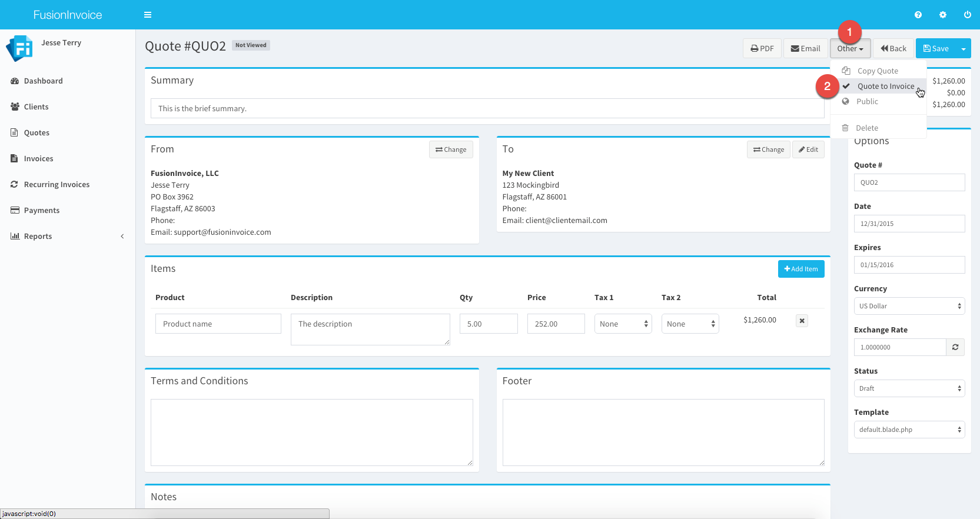This screenshot has height=519, width=980.
Task: Click the Quote to Invoice checkmark icon
Action: pos(846,86)
